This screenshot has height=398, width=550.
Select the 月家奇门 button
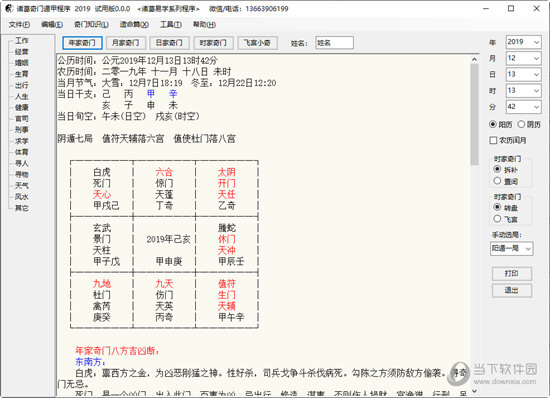click(126, 43)
